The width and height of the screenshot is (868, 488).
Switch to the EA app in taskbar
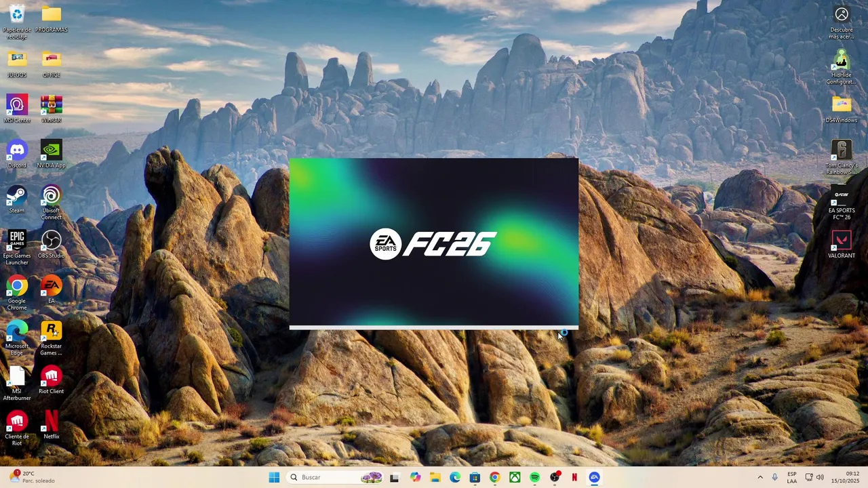(594, 477)
